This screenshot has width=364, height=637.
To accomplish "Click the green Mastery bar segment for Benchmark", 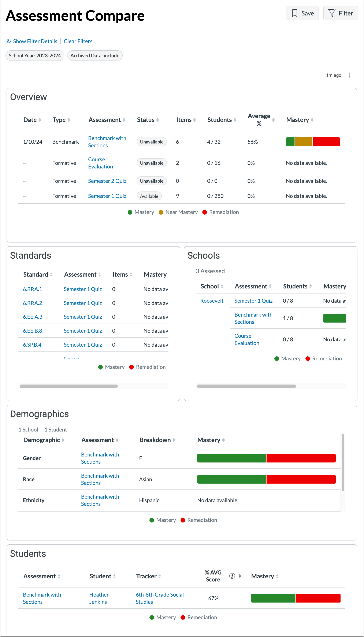I will click(x=290, y=141).
